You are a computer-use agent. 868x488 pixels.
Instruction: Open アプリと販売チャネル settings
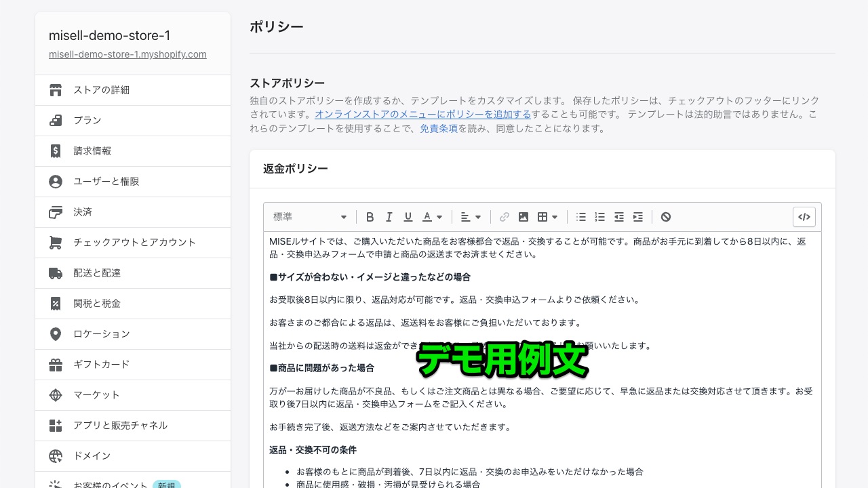tap(133, 426)
